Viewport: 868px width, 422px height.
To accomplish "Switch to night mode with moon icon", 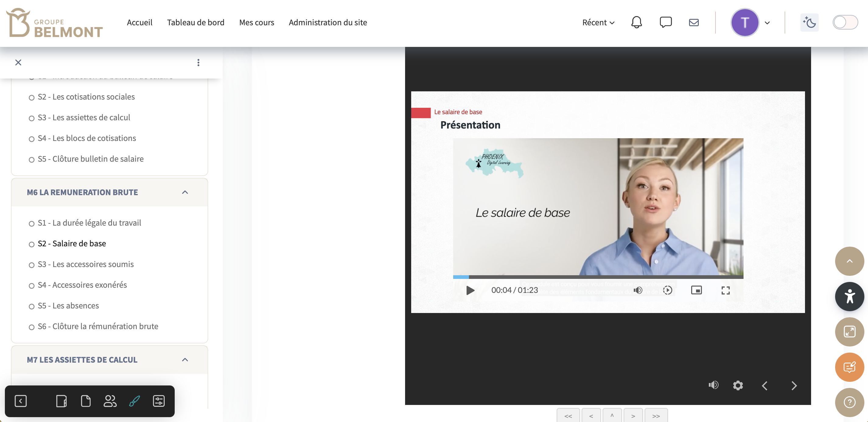I will 809,23.
